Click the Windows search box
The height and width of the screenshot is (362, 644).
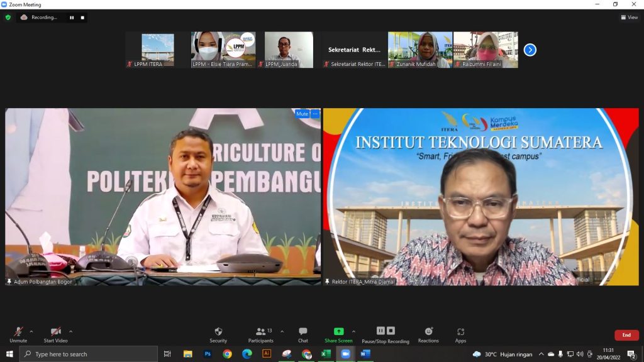tap(89, 354)
